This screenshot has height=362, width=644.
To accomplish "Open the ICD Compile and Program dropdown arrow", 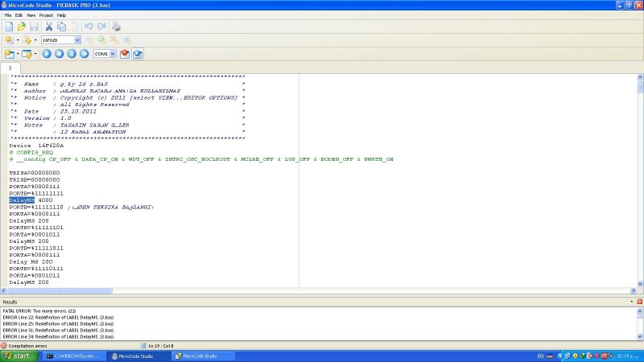I will click(x=35, y=54).
